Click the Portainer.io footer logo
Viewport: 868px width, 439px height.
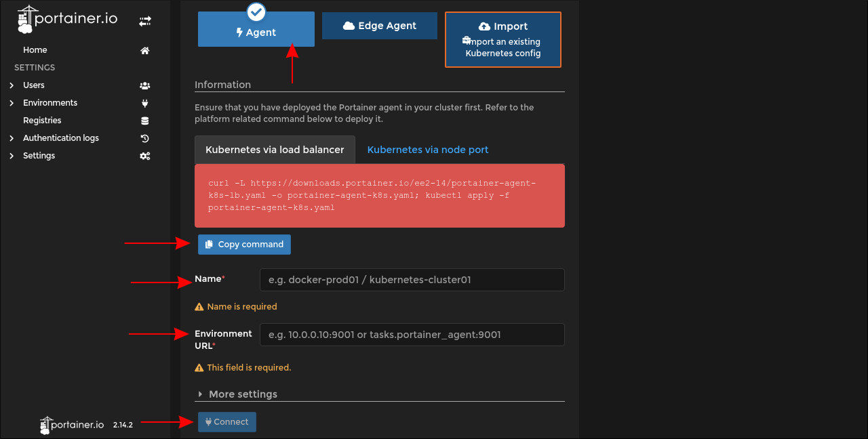72,425
